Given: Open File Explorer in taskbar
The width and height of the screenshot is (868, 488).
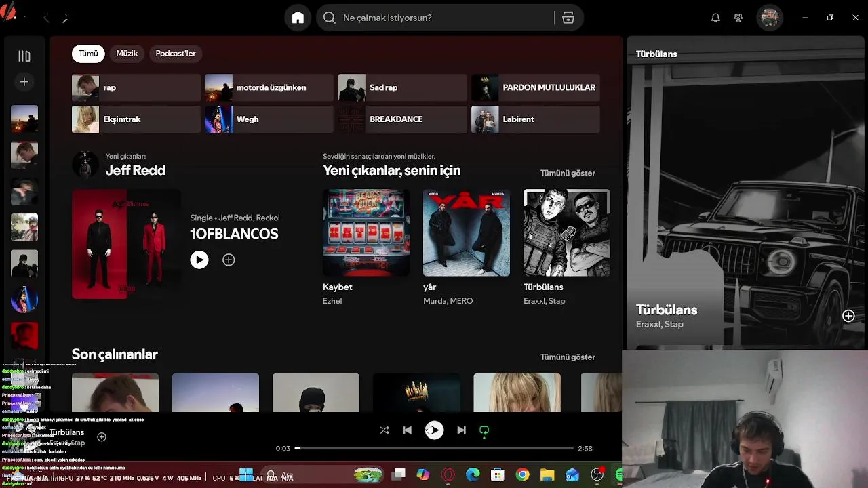Looking at the screenshot, I should coord(547,475).
